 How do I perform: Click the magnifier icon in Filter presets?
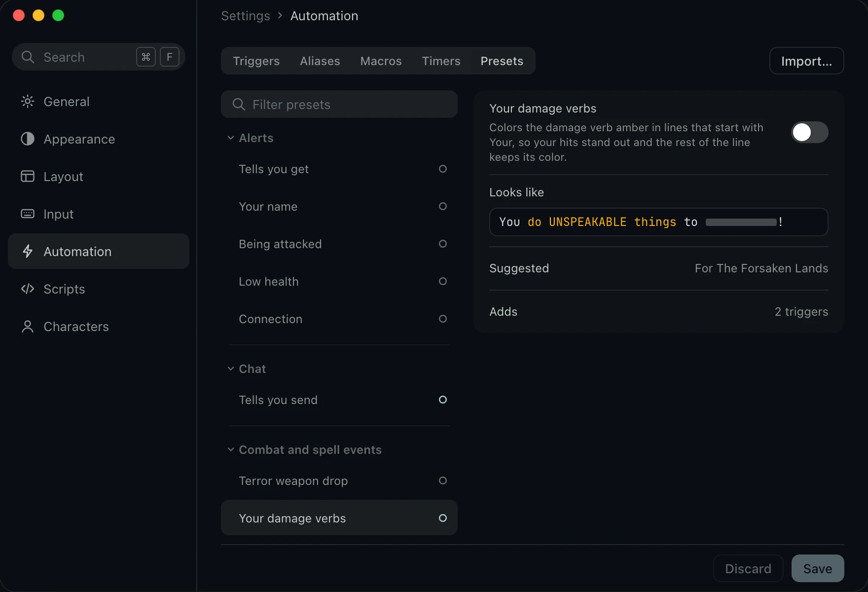pyautogui.click(x=239, y=104)
